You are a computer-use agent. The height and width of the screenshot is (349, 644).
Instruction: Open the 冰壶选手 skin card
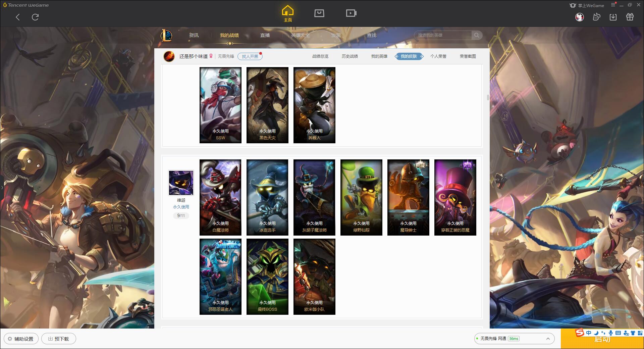267,197
